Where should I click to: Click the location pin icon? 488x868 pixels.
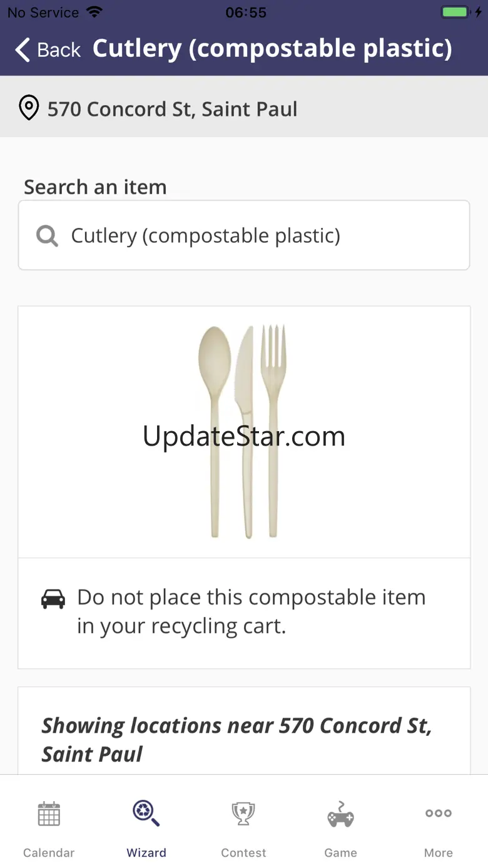click(x=28, y=108)
